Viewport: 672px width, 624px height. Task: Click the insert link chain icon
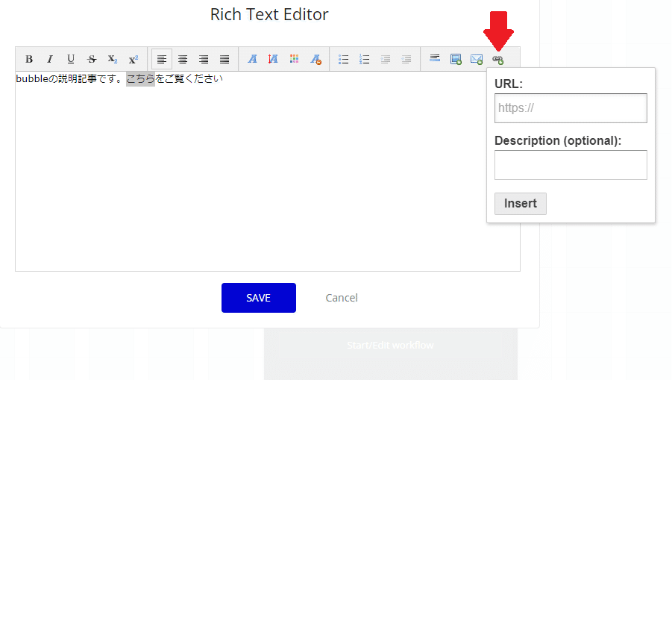497,60
